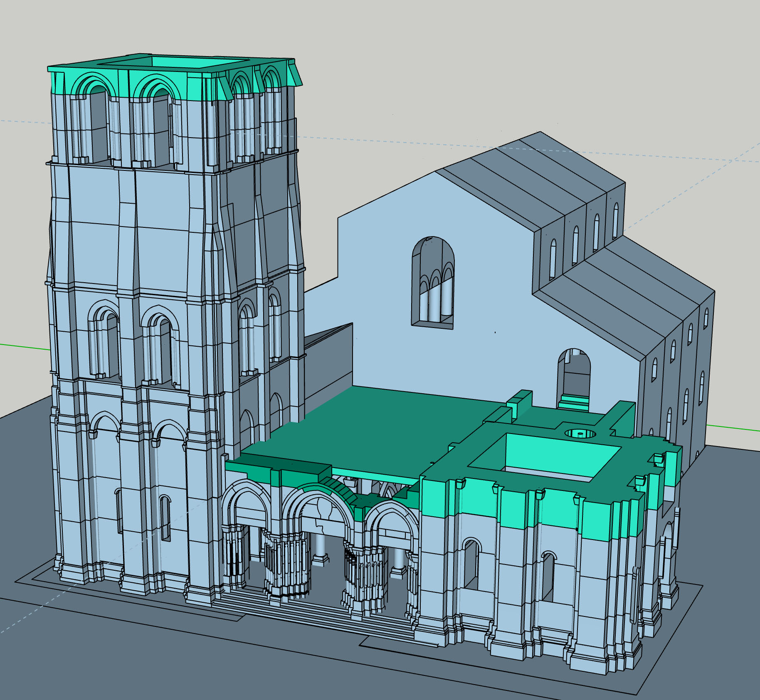Click the large triple-column arched window on gable wall
This screenshot has height=700, width=760.
tap(433, 282)
